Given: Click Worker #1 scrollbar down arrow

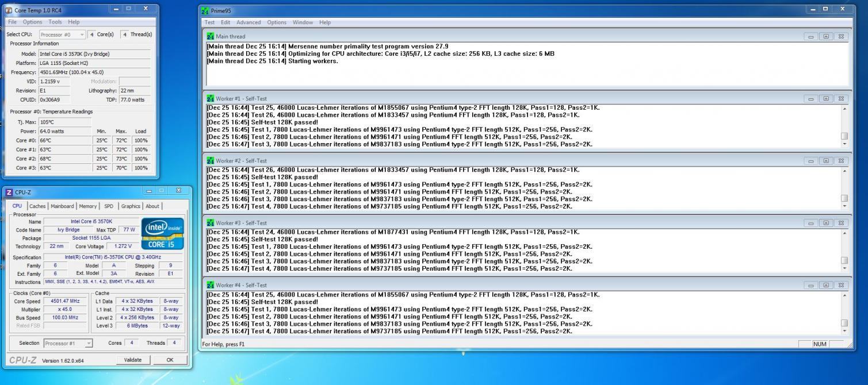Looking at the screenshot, I should 844,144.
